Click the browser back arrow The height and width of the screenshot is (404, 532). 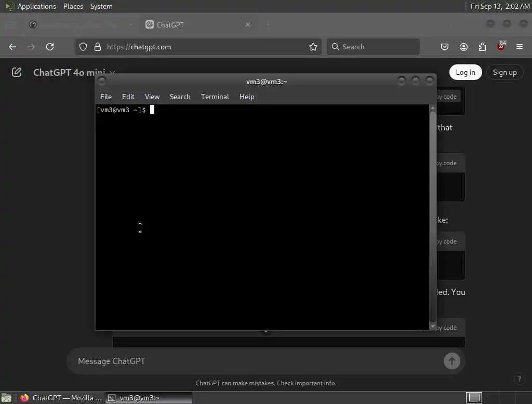click(x=12, y=47)
